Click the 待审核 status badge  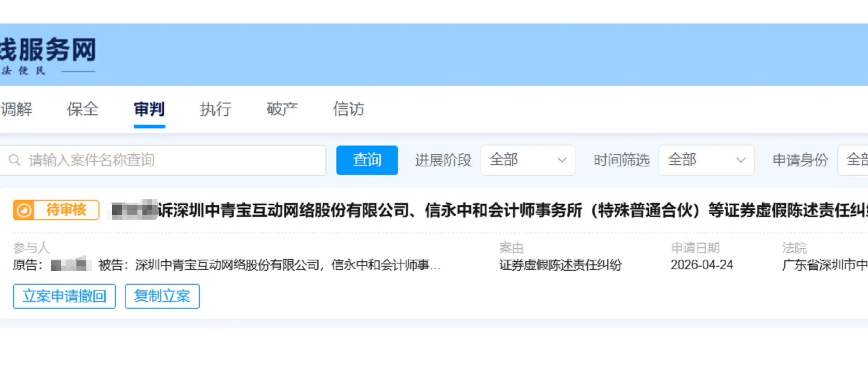(x=56, y=210)
